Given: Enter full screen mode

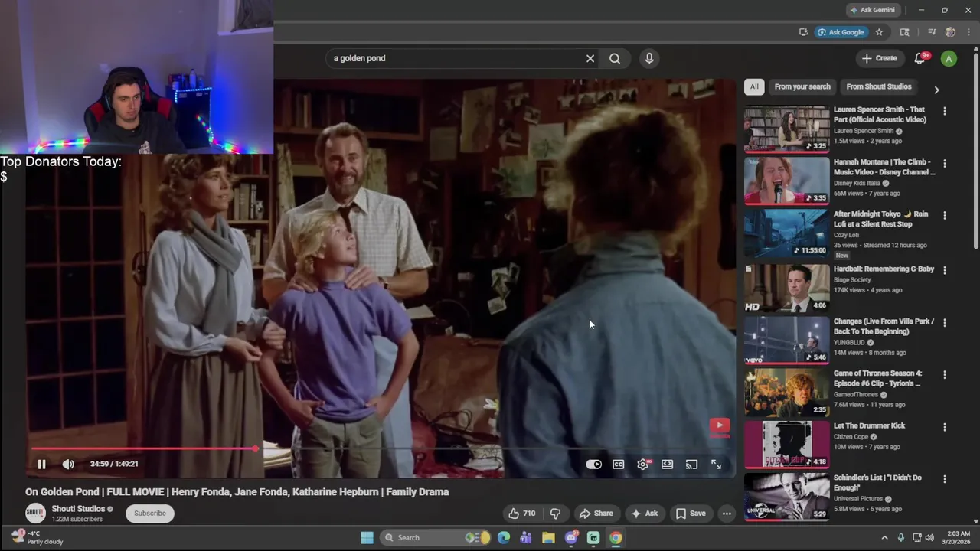Looking at the screenshot, I should click(x=716, y=464).
